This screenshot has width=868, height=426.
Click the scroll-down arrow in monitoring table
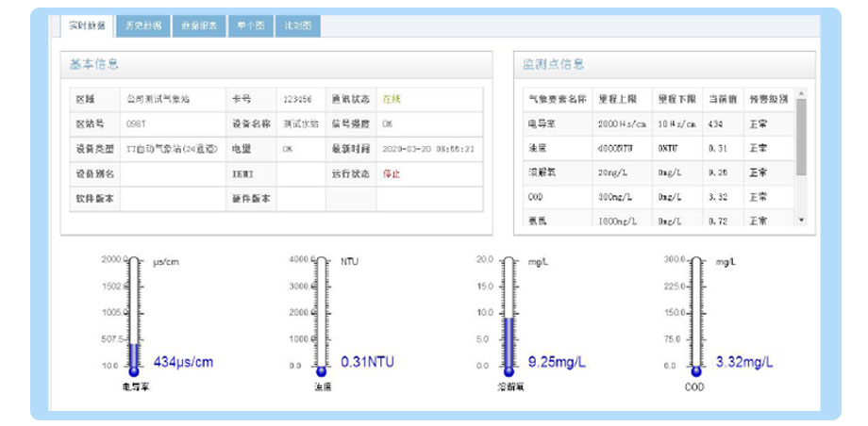tap(802, 220)
